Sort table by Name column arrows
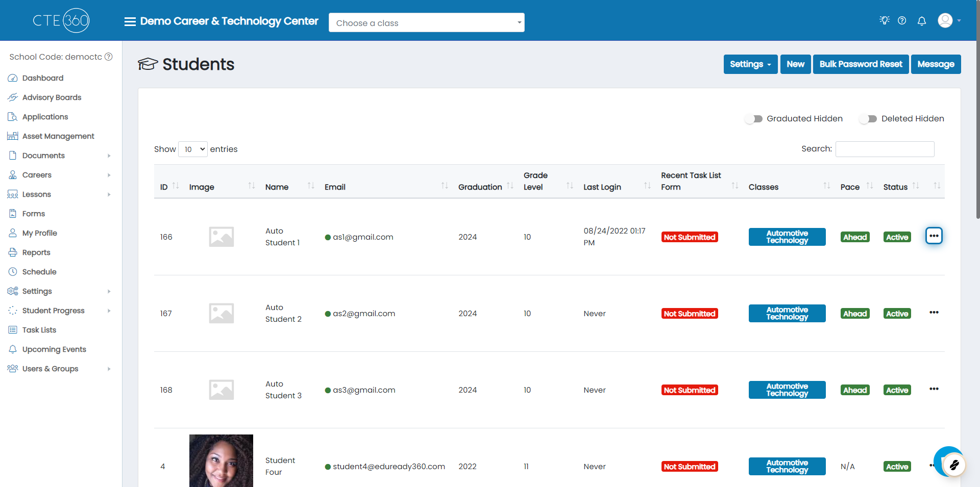 tap(311, 186)
